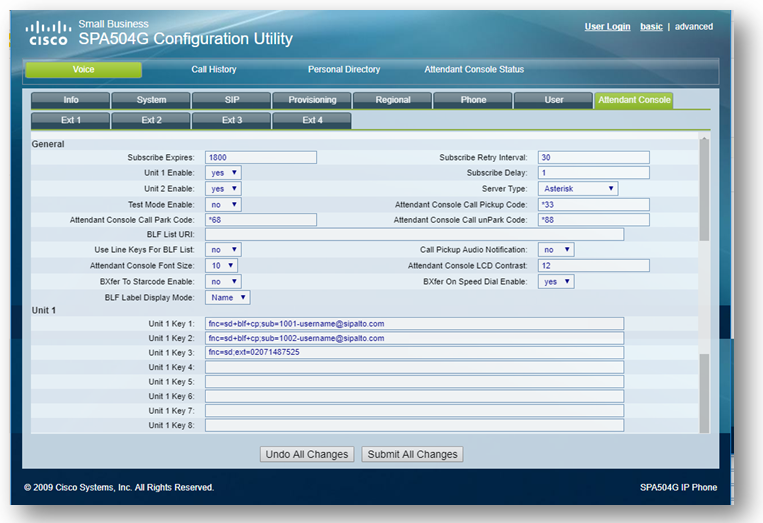The width and height of the screenshot is (763, 523).
Task: Open Attendant Console Status tab
Action: tap(474, 70)
